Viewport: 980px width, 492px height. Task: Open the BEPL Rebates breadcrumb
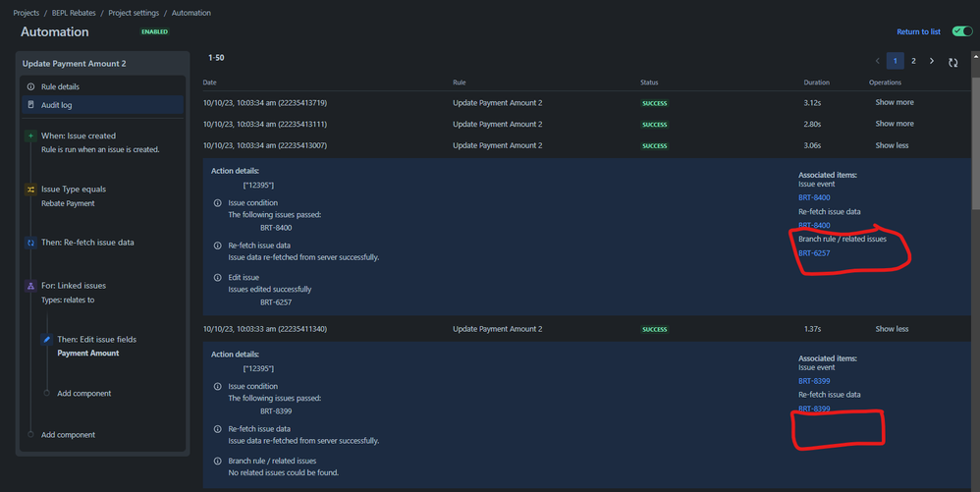click(74, 13)
